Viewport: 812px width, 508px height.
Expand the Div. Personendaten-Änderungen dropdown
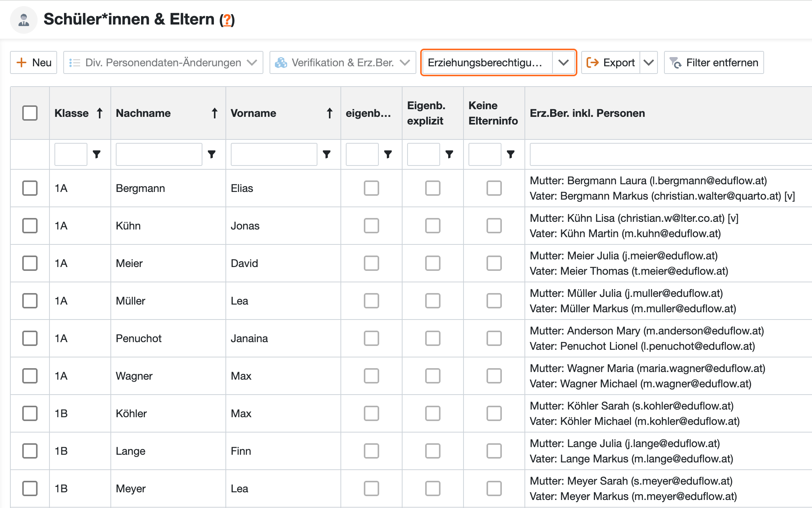point(163,62)
